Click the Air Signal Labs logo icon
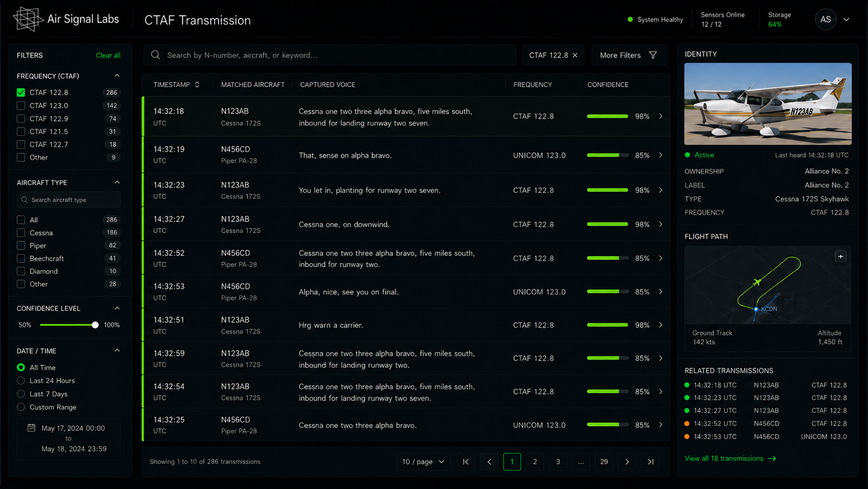The image size is (868, 489). pos(28,20)
